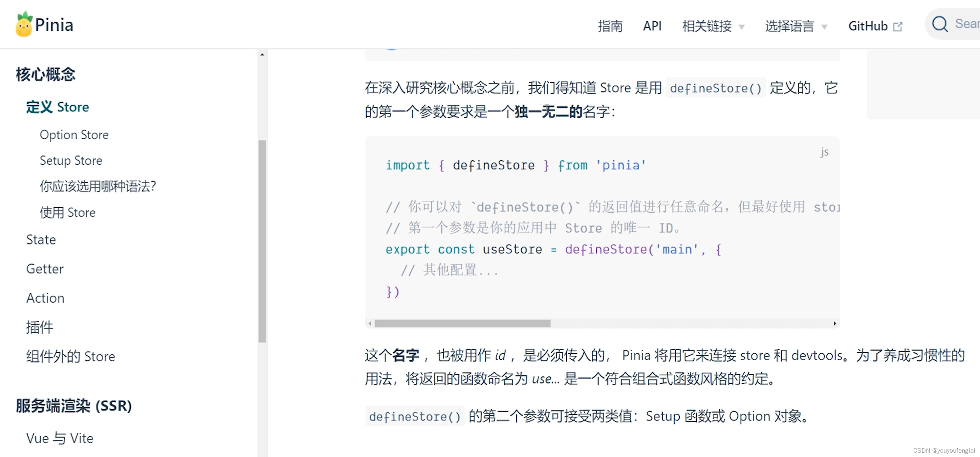Click the Pinia pineapple logo icon
Viewport: 980px width, 457px height.
point(24,24)
